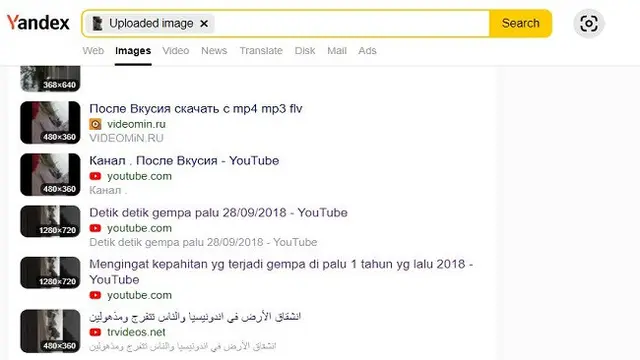The image size is (640, 360).
Task: Remove the Uploaded image chip
Action: tap(204, 24)
